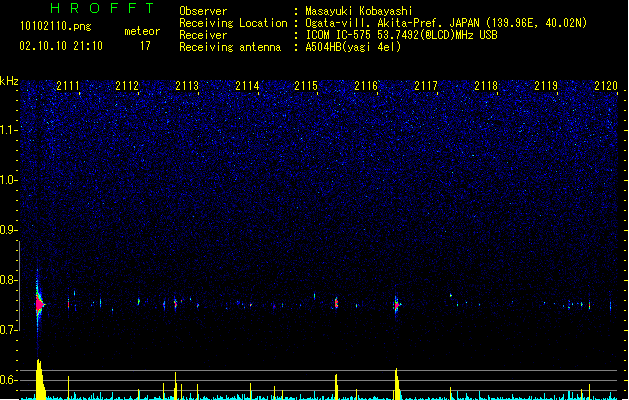Click the tallest yellow intensity peak before 2111
Screen dimensions: 629x400
click(x=40, y=379)
